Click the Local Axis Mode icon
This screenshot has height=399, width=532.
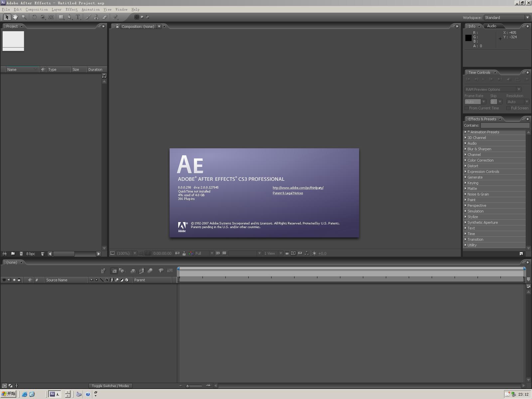(x=137, y=17)
